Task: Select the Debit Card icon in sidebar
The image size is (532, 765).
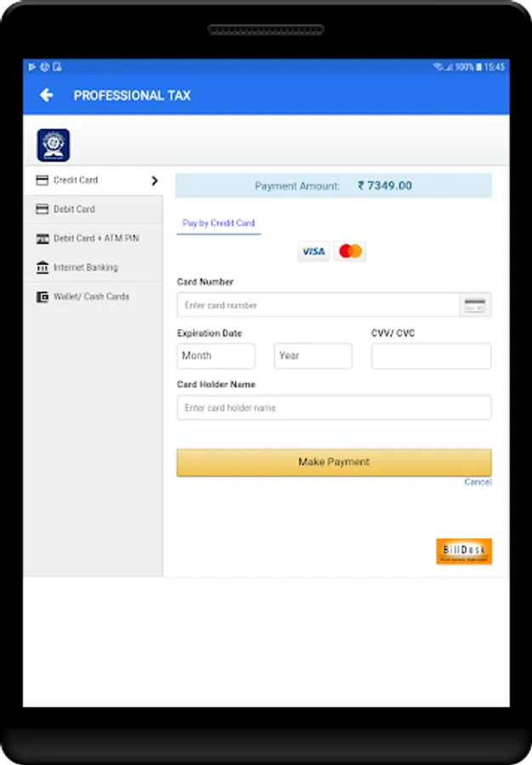Action: tap(42, 209)
